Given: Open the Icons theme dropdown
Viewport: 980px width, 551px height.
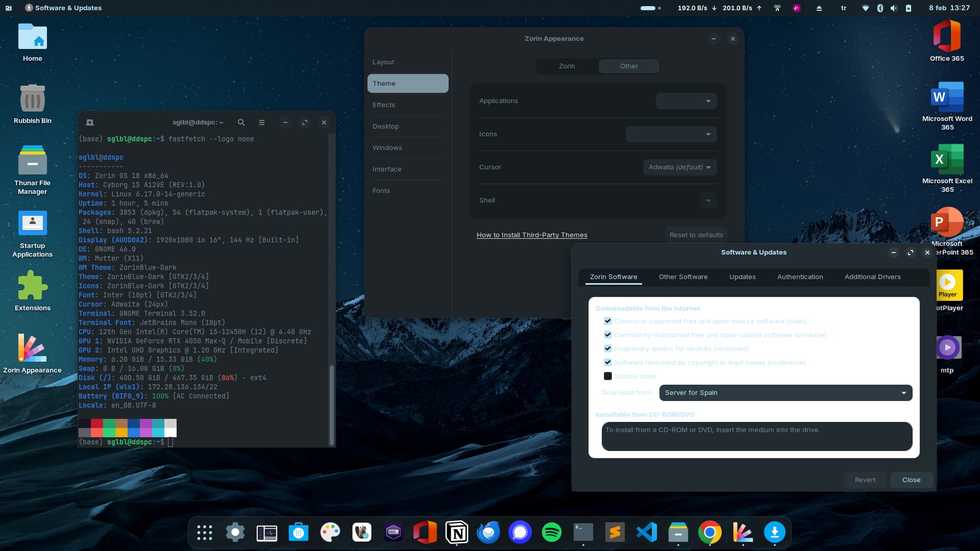Looking at the screenshot, I should 671,134.
